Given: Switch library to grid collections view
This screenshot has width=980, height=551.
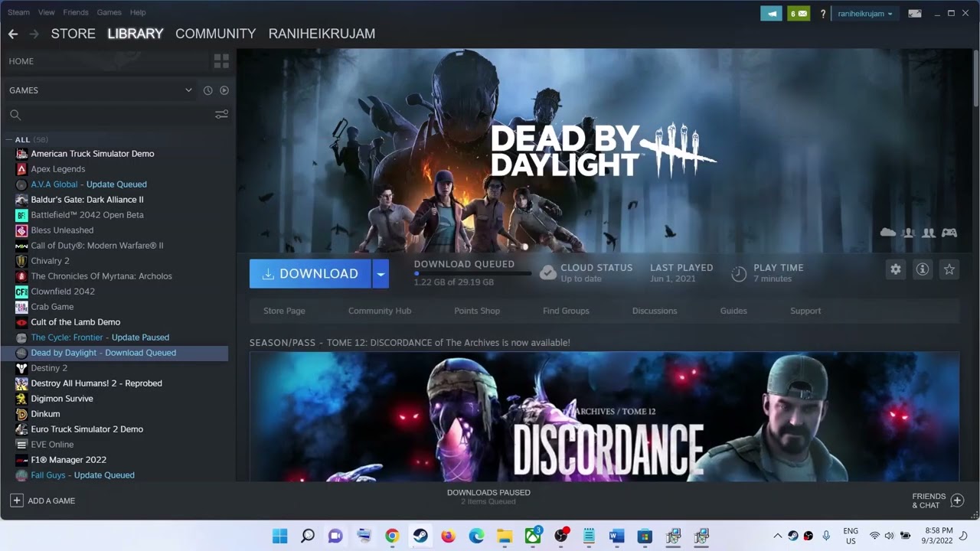Looking at the screenshot, I should (221, 61).
